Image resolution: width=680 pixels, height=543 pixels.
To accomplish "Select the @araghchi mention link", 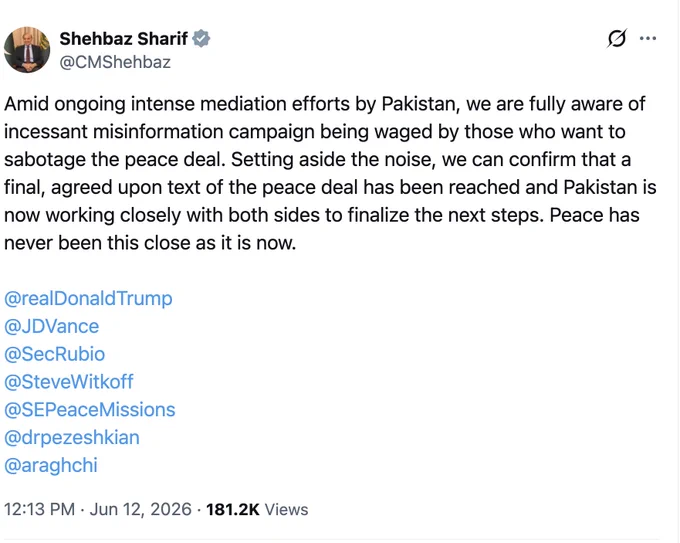I will pyautogui.click(x=51, y=466).
